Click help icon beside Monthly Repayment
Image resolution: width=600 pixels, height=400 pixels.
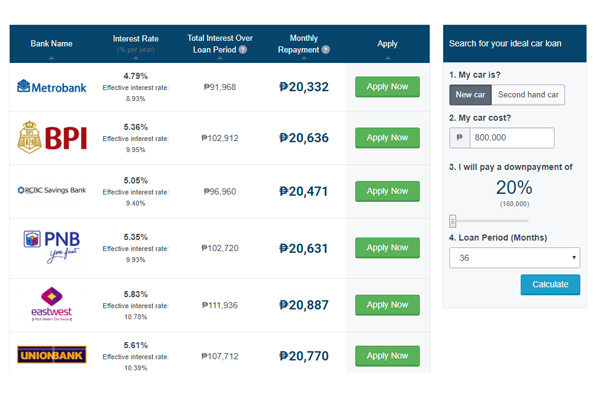[x=326, y=49]
